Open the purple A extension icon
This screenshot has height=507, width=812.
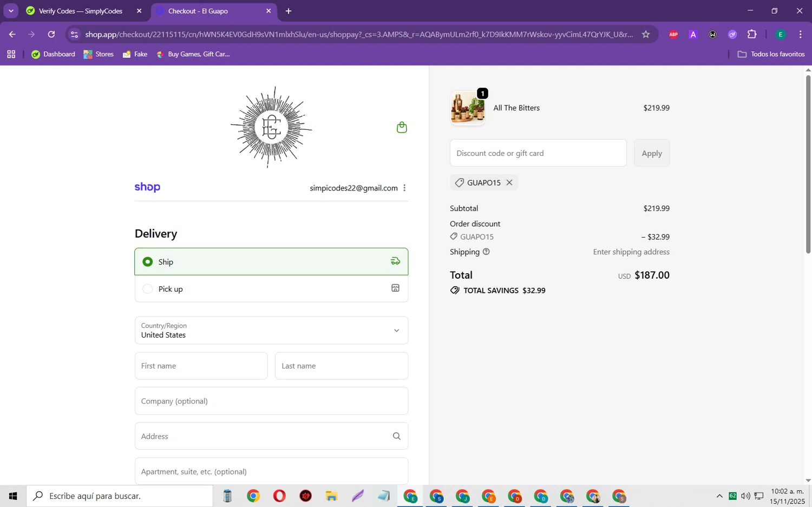click(693, 34)
